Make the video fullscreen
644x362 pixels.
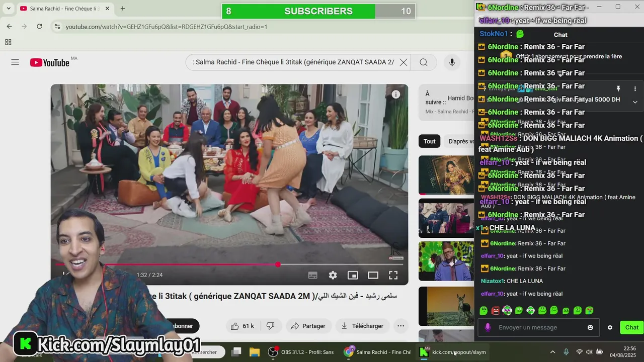tap(393, 275)
